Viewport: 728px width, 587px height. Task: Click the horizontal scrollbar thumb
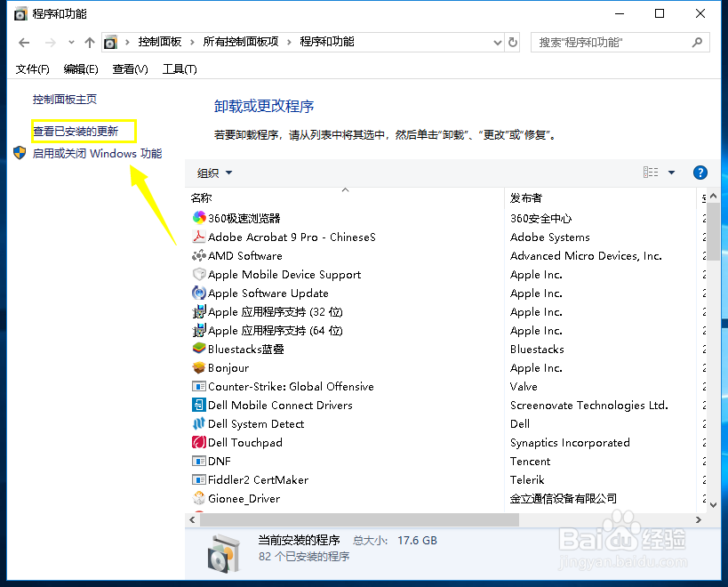(x=359, y=519)
